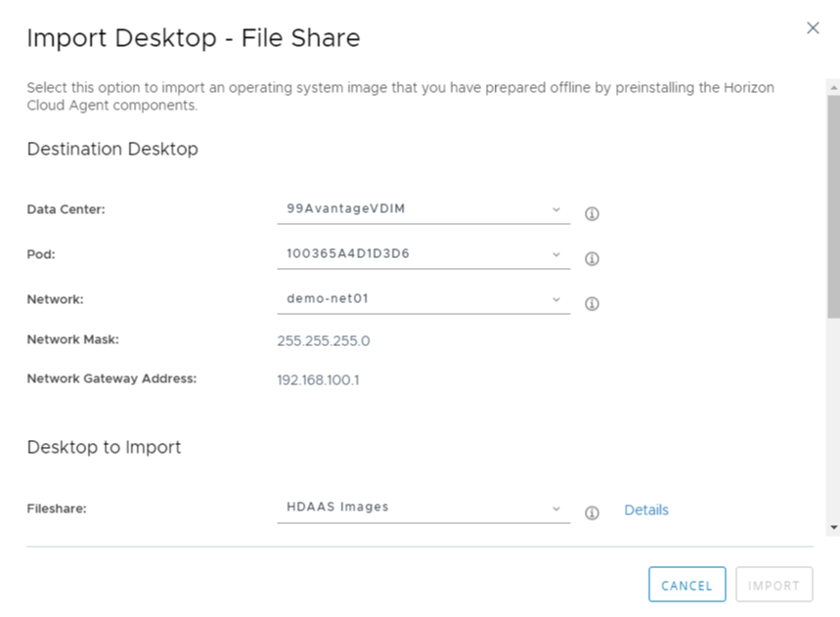The width and height of the screenshot is (840, 617).
Task: Click the gateway address 192.168.100.1
Action: [x=318, y=379]
